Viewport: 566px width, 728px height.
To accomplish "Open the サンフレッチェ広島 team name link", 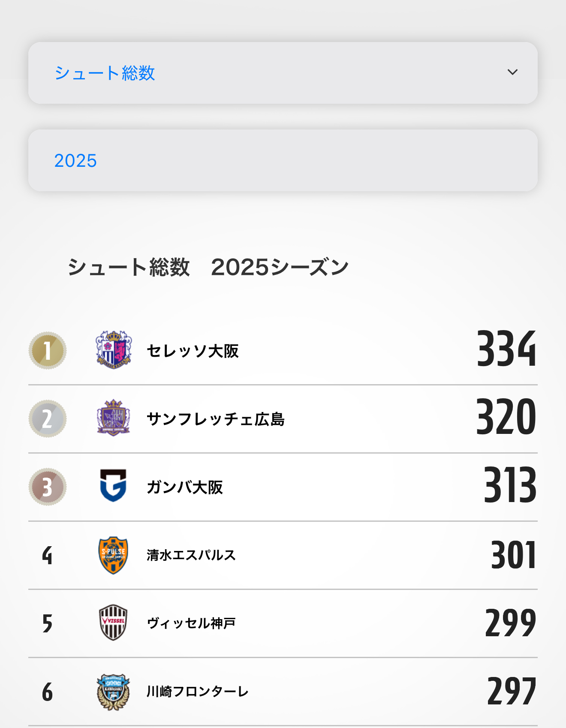I will [x=215, y=419].
